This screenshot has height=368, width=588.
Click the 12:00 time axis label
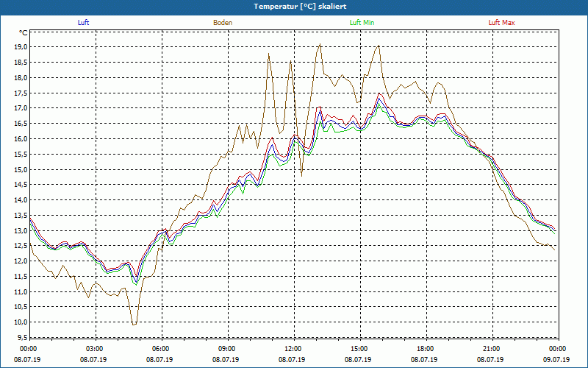tap(292, 349)
